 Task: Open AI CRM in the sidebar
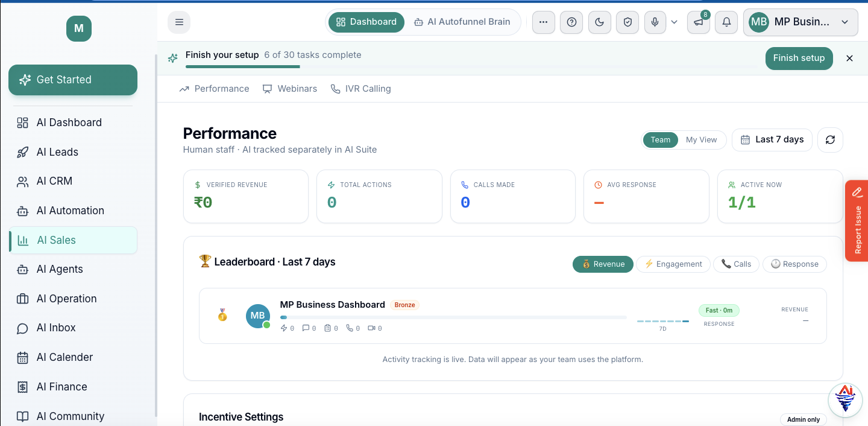tap(73, 181)
